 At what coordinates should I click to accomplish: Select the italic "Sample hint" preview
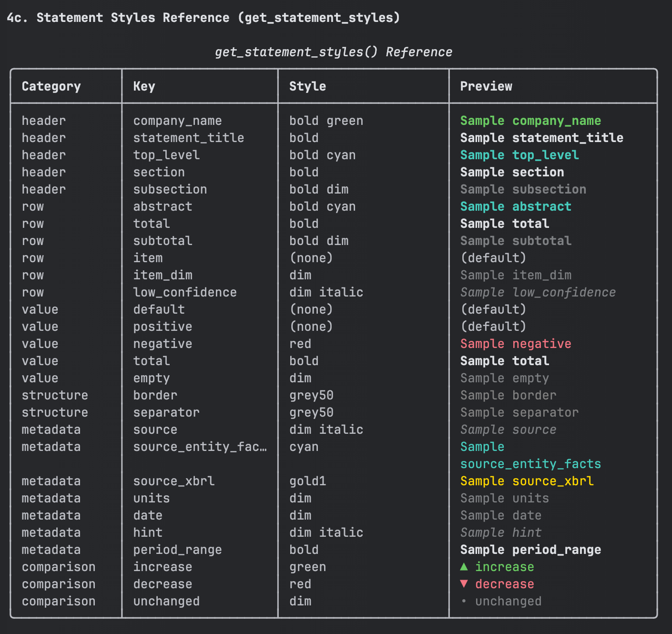coord(500,532)
